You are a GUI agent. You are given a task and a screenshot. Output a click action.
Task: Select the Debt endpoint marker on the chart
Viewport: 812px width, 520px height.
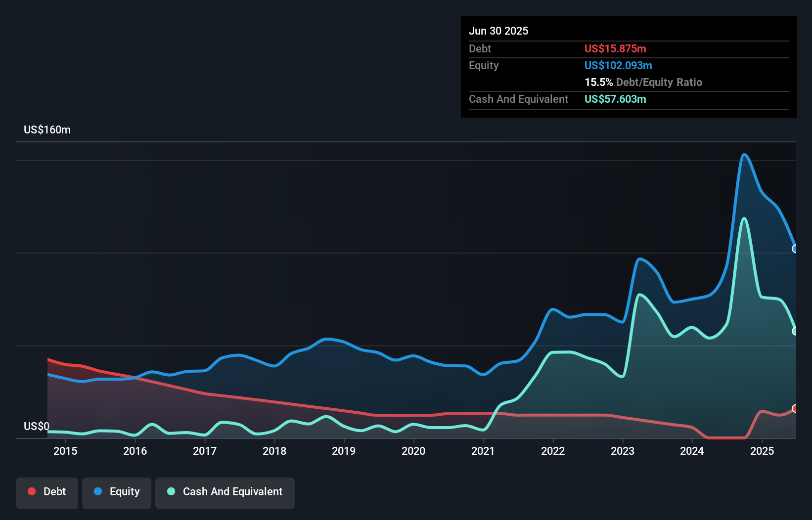tap(795, 408)
